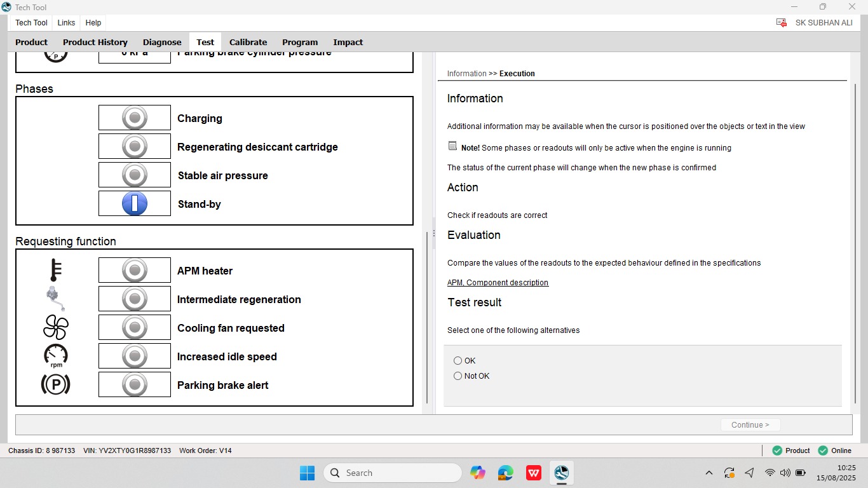Switch to the Calibrate tab
Viewport: 868px width, 488px height.
248,42
